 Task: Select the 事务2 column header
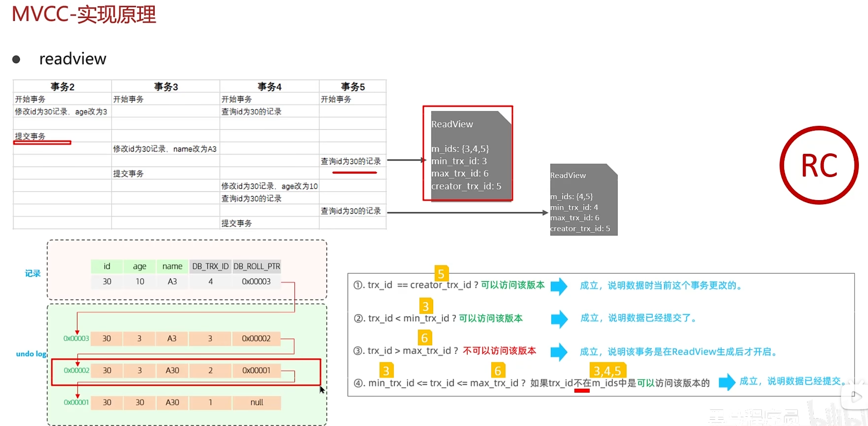click(62, 86)
